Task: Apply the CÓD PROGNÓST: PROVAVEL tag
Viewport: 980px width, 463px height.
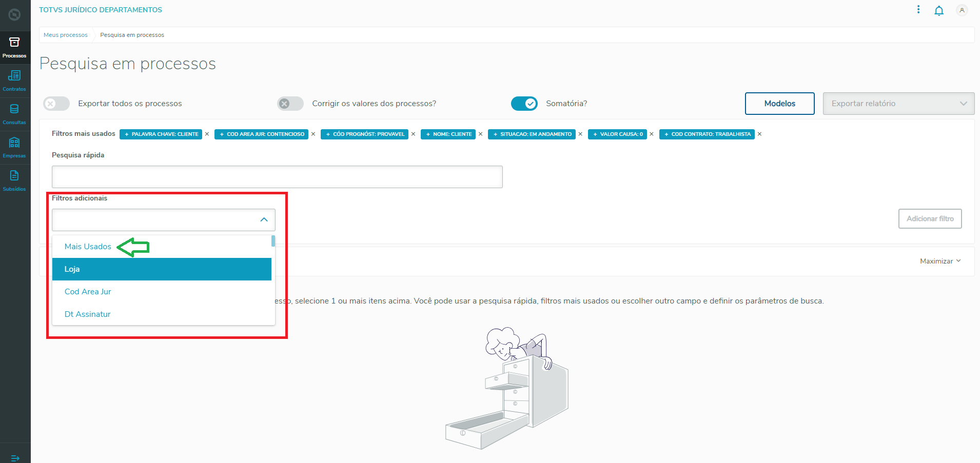Action: tap(365, 134)
